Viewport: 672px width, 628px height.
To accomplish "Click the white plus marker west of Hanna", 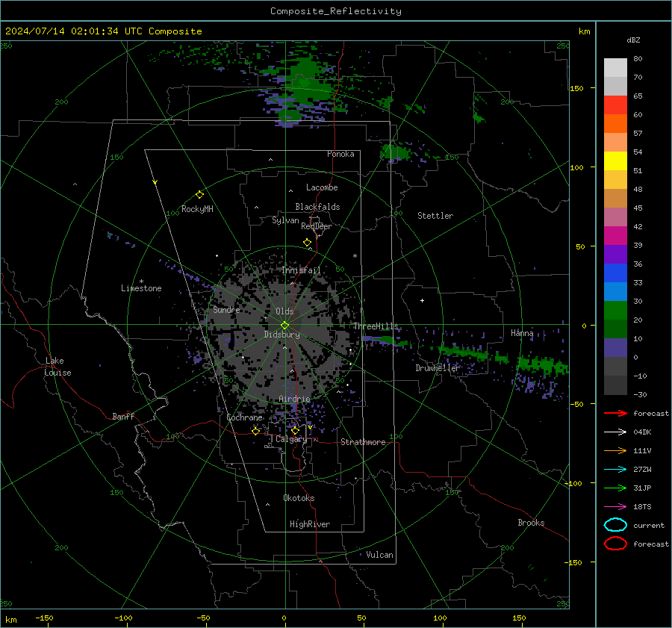I will tap(422, 300).
